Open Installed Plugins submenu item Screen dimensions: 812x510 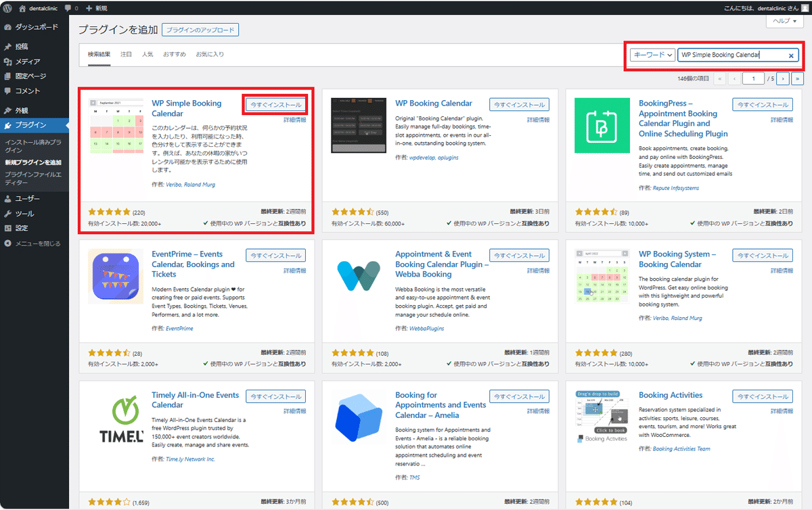click(x=33, y=146)
